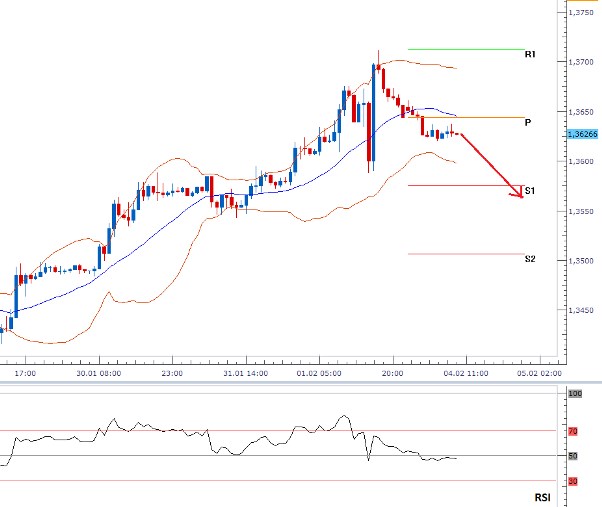Image resolution: width=602 pixels, height=507 pixels.
Task: Click the 1,3550 price axis value
Action: tap(581, 211)
